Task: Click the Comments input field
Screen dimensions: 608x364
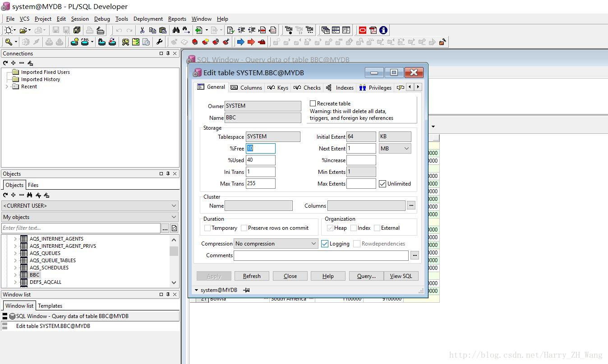Action: coord(321,255)
